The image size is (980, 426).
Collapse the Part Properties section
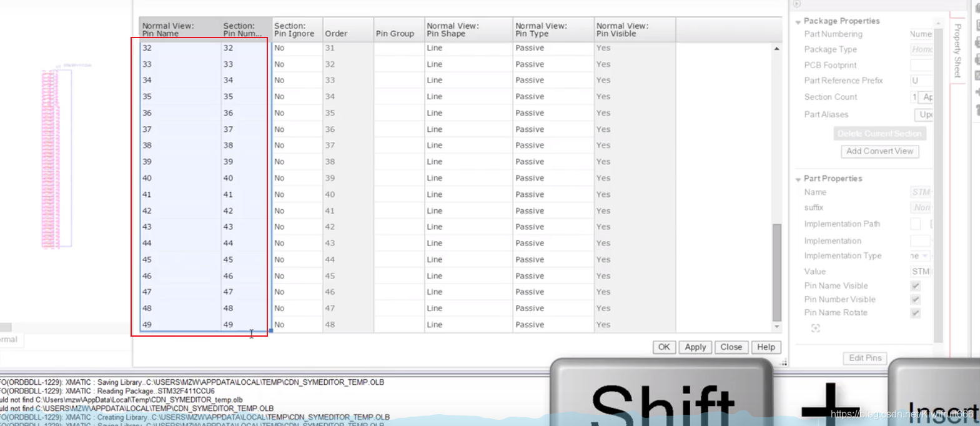798,179
